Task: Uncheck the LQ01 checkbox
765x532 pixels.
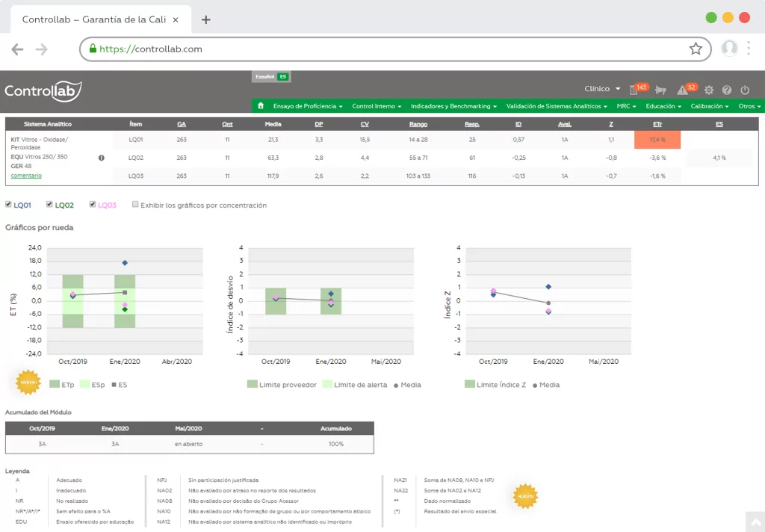Action: 9,205
